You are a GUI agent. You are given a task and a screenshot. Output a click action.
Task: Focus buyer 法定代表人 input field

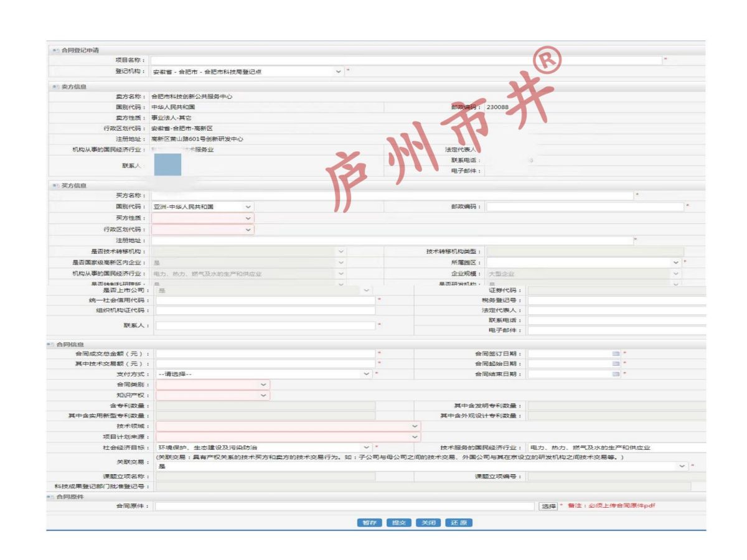tap(618, 310)
